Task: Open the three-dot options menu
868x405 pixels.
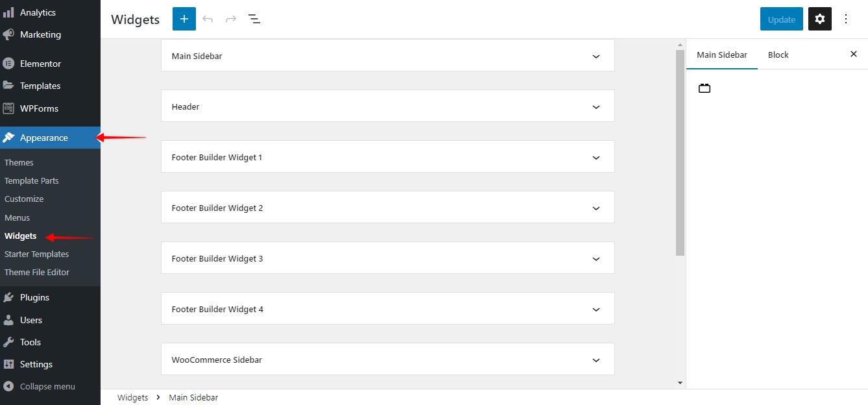Action: (x=846, y=19)
